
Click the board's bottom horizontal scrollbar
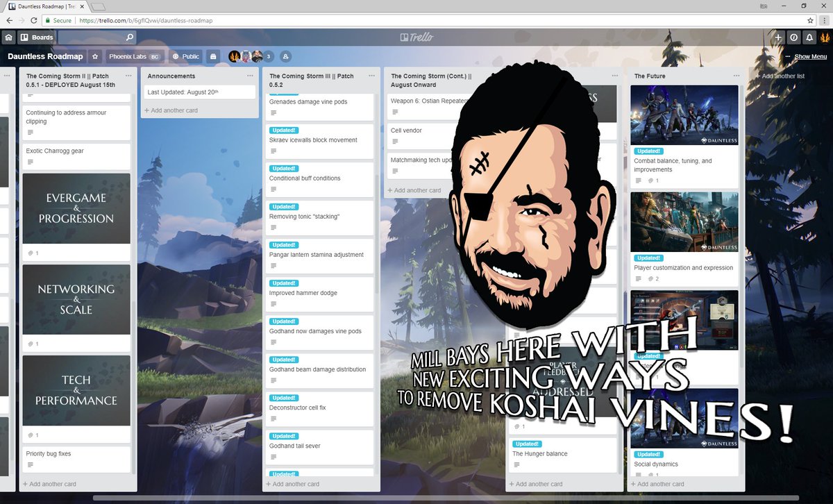pyautogui.click(x=446, y=498)
